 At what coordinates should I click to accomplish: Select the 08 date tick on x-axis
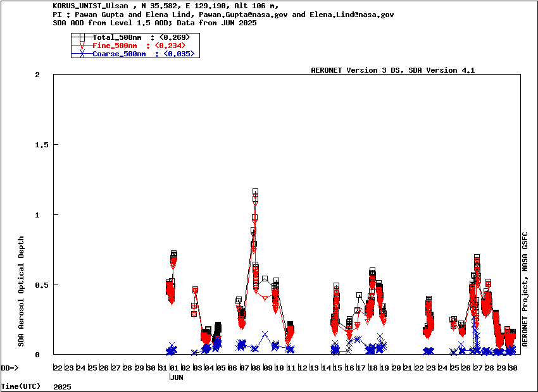(255, 368)
